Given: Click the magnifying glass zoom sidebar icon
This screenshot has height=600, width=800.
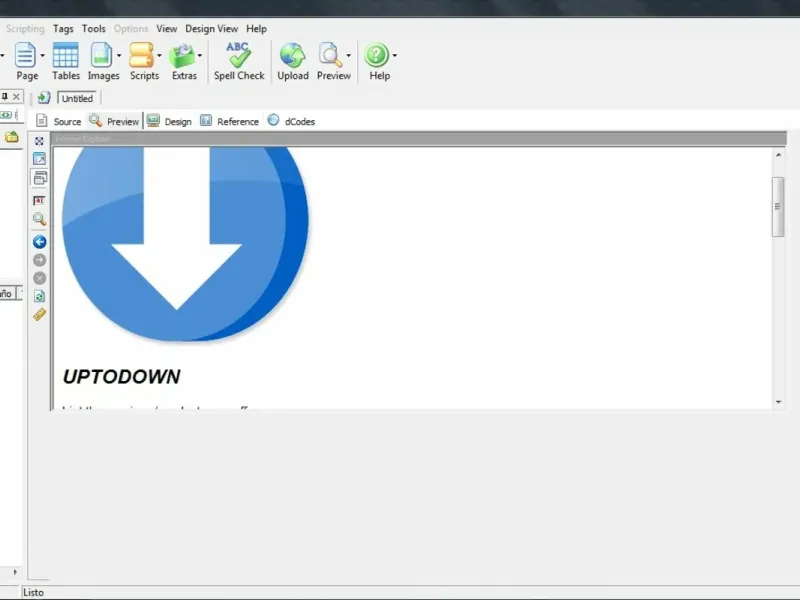Looking at the screenshot, I should [x=39, y=219].
